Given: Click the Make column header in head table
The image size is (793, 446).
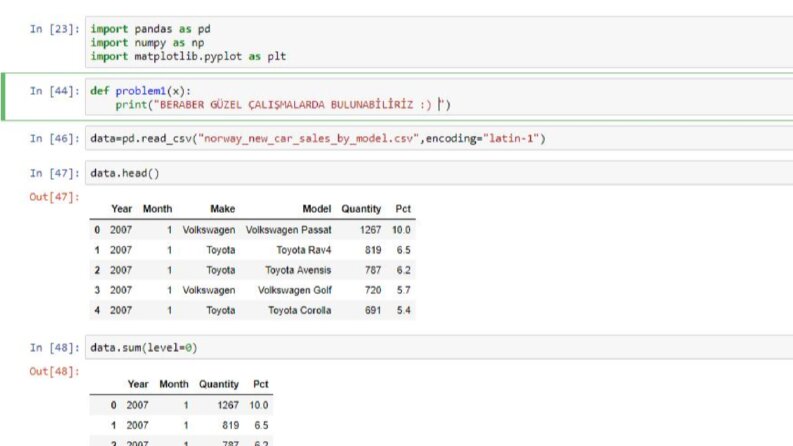Looking at the screenshot, I should (x=223, y=209).
